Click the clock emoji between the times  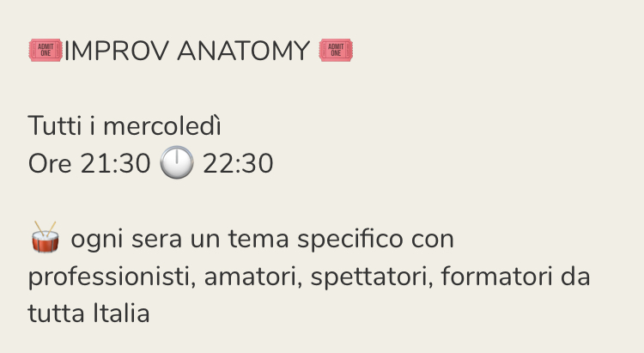(x=177, y=163)
